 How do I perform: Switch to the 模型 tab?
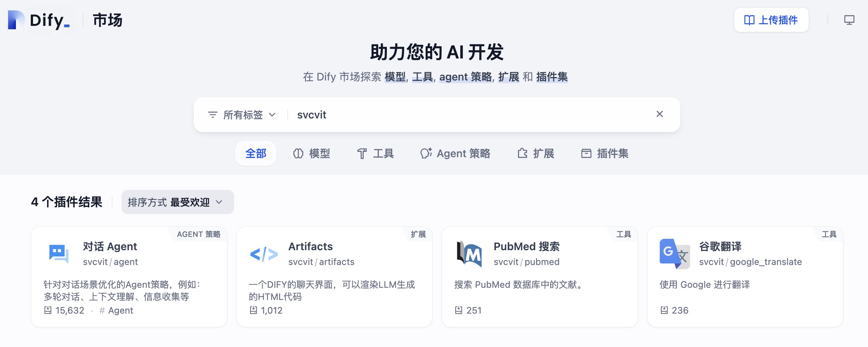[312, 153]
